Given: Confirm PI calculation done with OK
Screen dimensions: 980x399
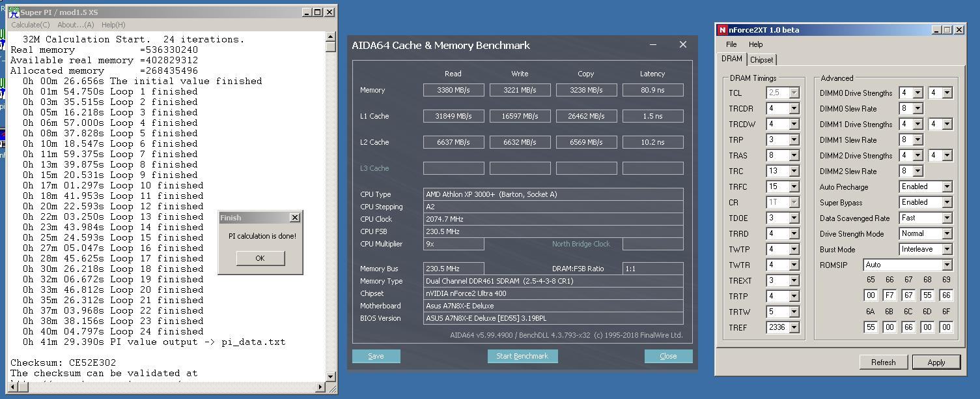Looking at the screenshot, I should 260,258.
